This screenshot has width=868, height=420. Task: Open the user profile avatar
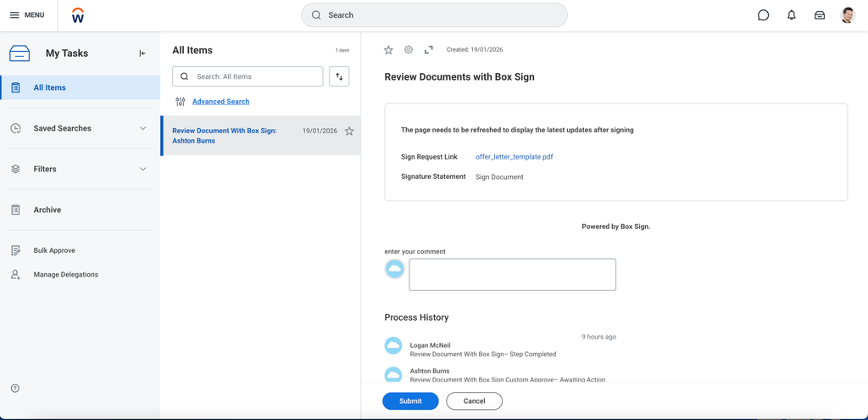click(848, 15)
